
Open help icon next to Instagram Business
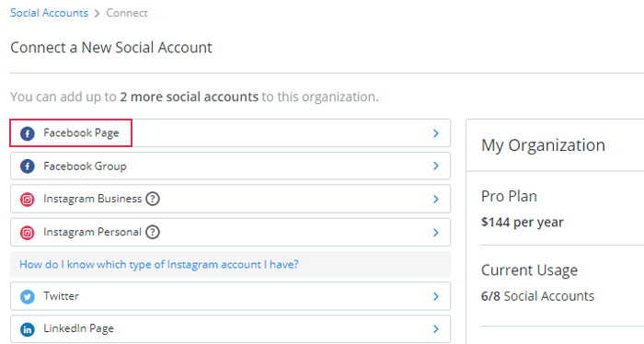click(153, 199)
